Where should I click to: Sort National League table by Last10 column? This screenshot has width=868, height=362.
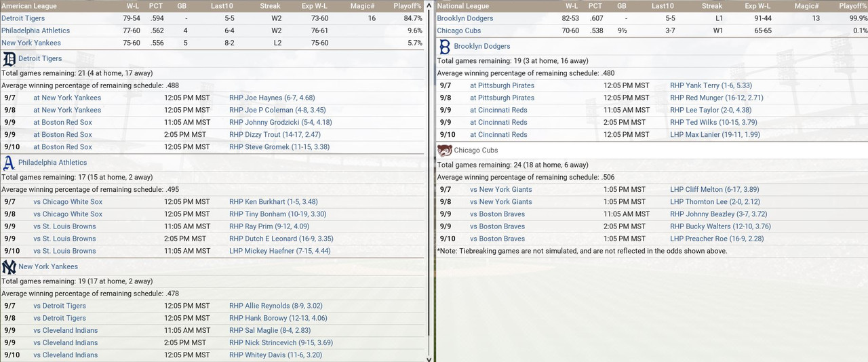pyautogui.click(x=663, y=5)
